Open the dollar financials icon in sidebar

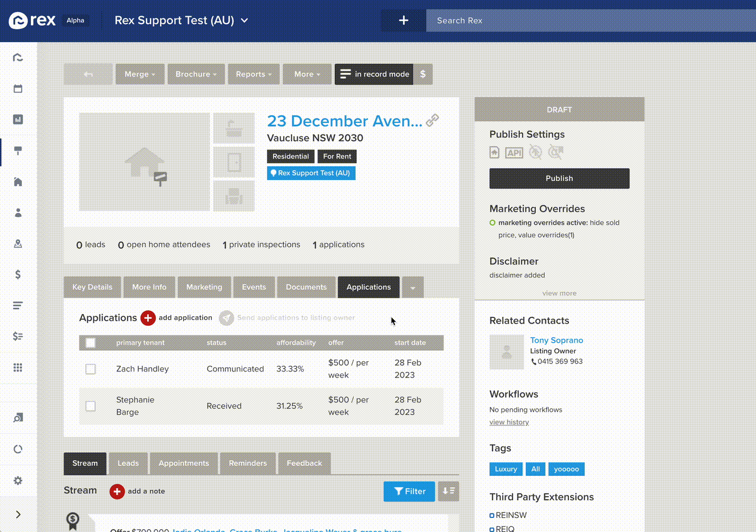[17, 274]
